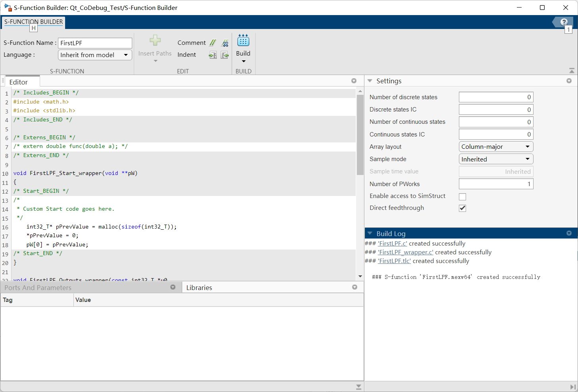This screenshot has height=392, width=578.
Task: Enable access to SimStruct checkbox
Action: coord(462,196)
